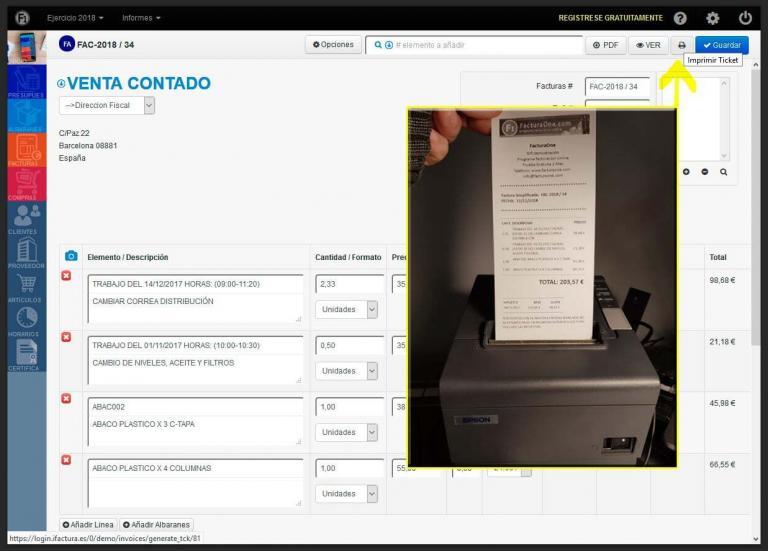The image size is (768, 551).
Task: Open the Facturas section in sidebar
Action: (27, 150)
